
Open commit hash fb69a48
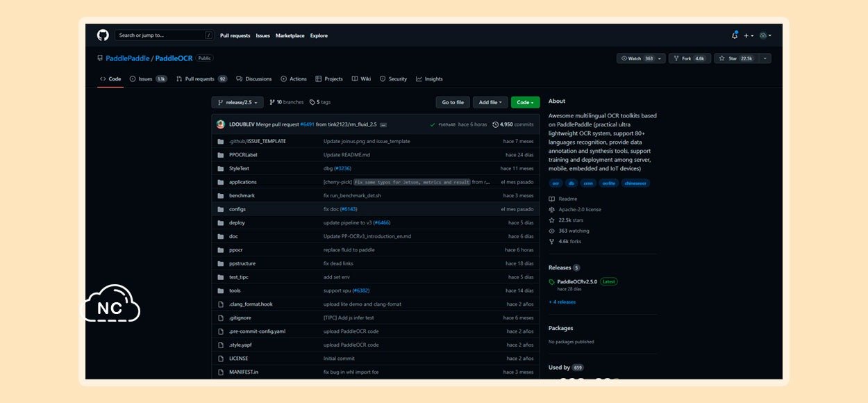(x=446, y=124)
